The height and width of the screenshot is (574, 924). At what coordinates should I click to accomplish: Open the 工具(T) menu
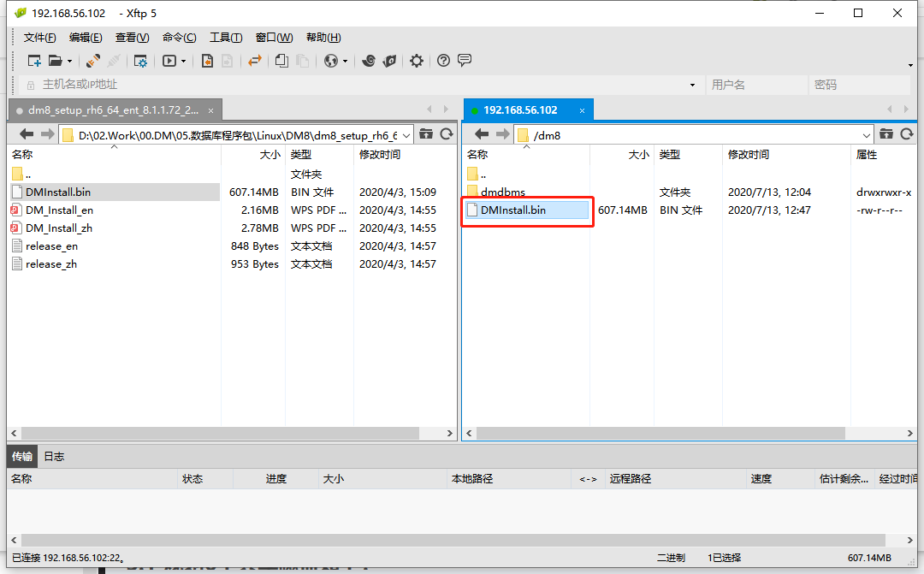tap(226, 38)
